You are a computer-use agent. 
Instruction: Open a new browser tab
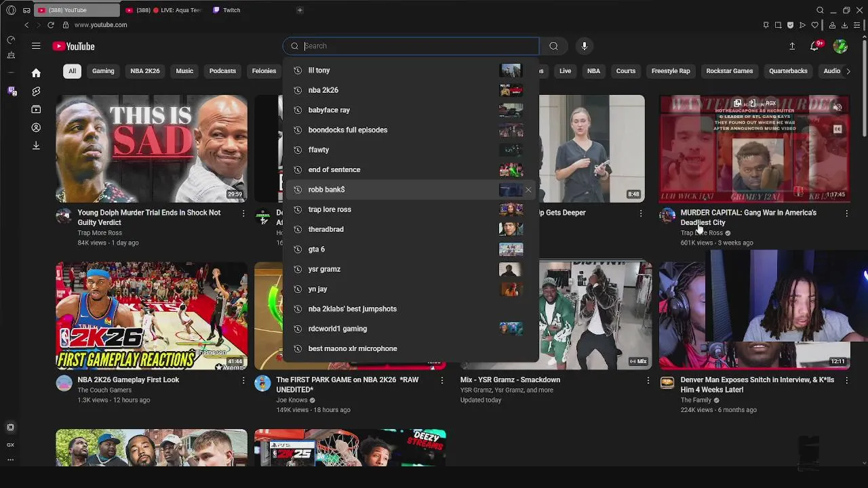[x=300, y=10]
